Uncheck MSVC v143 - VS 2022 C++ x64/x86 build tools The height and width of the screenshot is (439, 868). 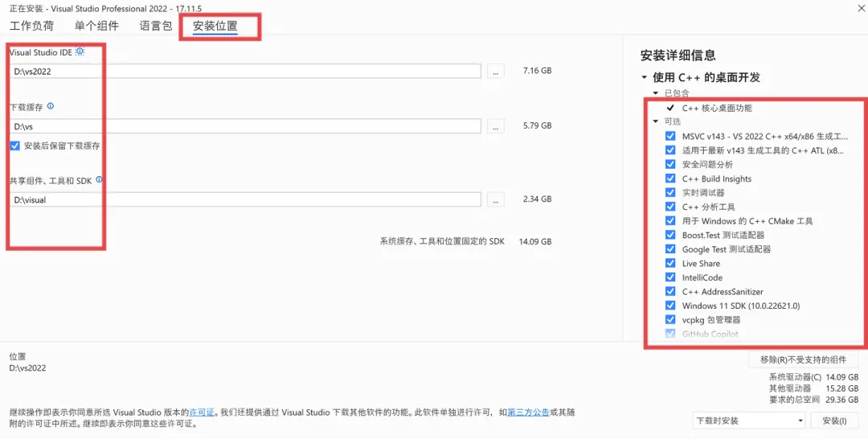(670, 136)
